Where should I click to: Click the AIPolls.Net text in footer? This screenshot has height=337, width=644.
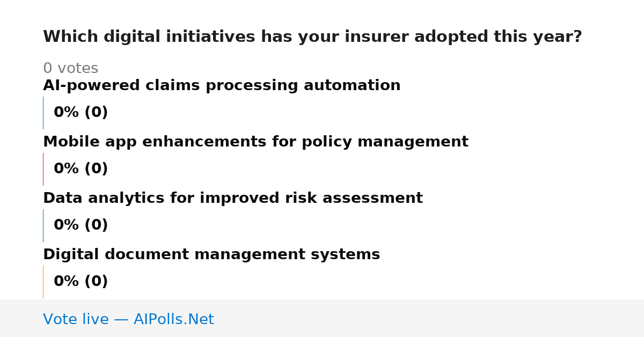pyautogui.click(x=174, y=319)
